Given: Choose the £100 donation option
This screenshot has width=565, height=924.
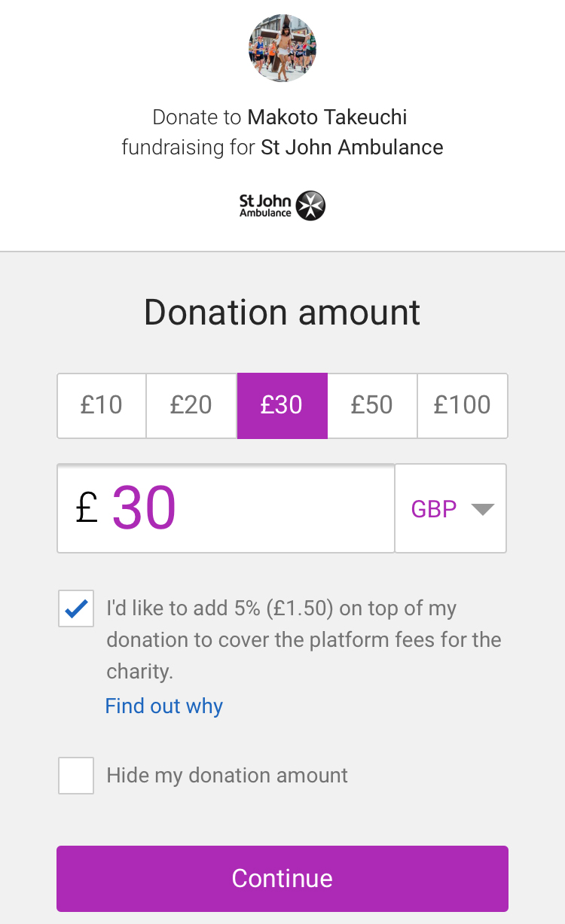Looking at the screenshot, I should 462,405.
